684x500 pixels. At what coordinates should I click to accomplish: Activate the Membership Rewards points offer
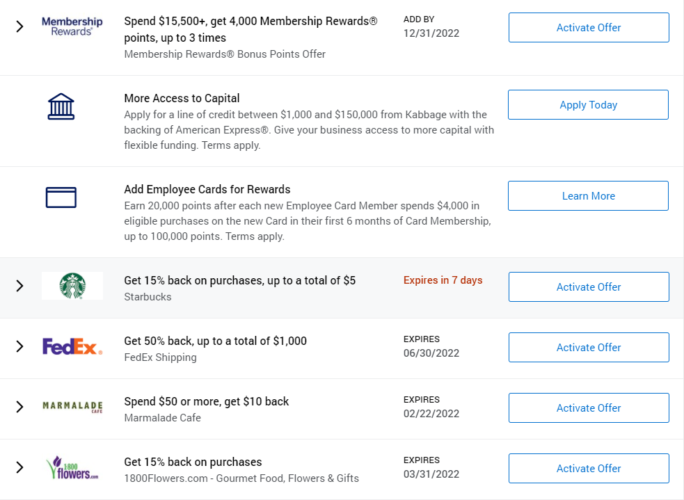pyautogui.click(x=588, y=27)
